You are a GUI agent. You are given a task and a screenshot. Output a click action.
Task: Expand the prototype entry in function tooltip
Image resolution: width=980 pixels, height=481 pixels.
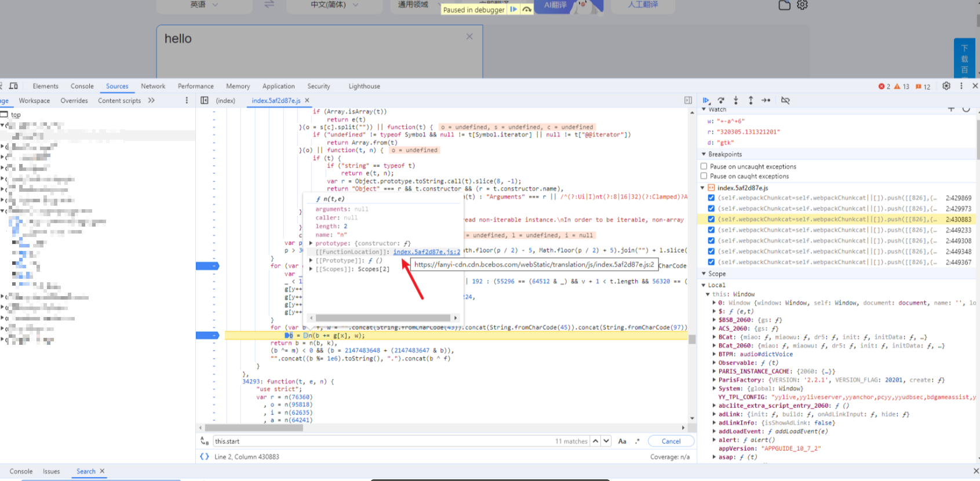311,243
